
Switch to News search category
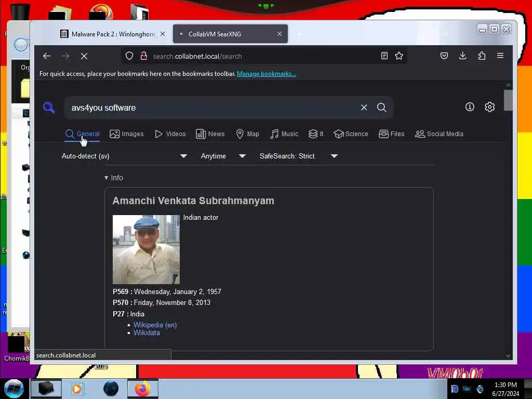point(210,134)
